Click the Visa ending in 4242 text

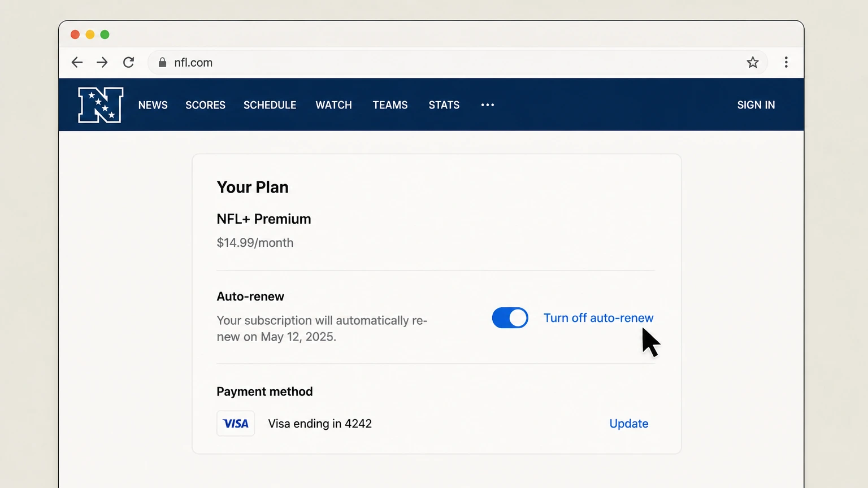(x=320, y=424)
